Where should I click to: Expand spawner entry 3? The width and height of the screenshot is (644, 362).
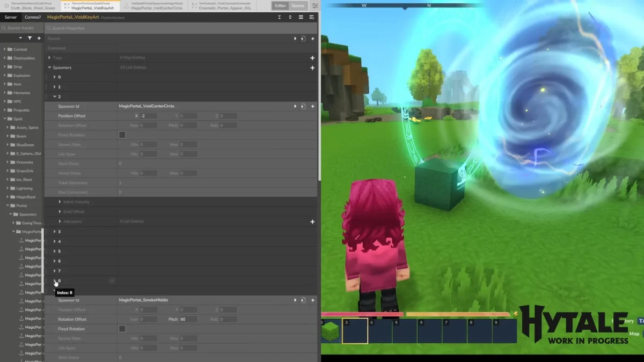55,232
